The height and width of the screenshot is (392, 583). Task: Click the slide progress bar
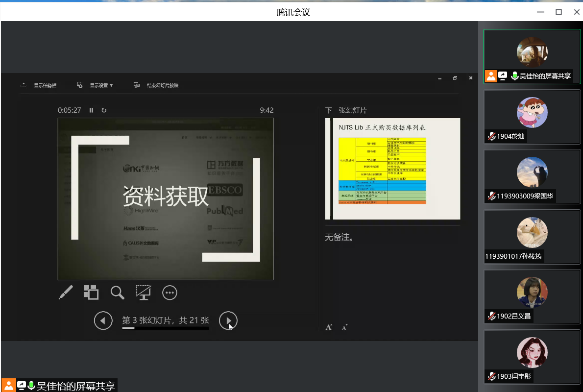[165, 328]
